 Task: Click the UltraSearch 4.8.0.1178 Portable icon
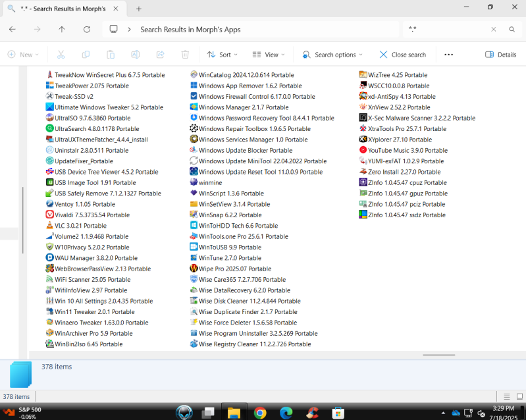click(49, 128)
